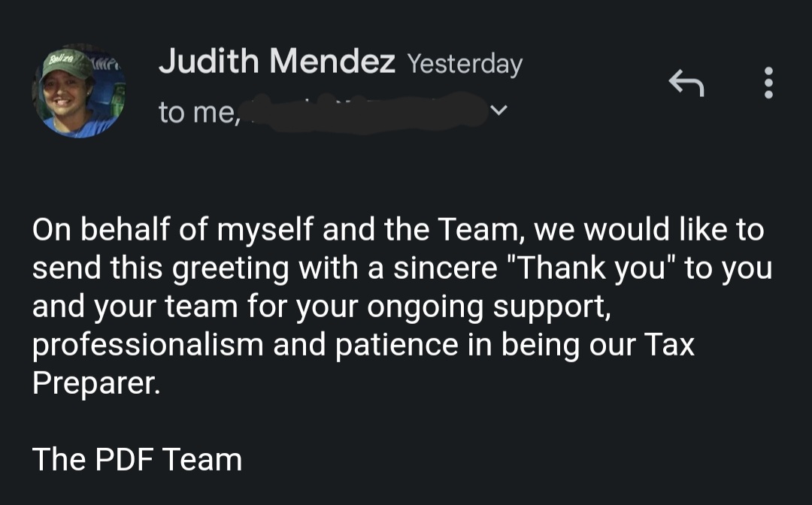
Task: Expand recipient details with the chevron
Action: [x=498, y=110]
